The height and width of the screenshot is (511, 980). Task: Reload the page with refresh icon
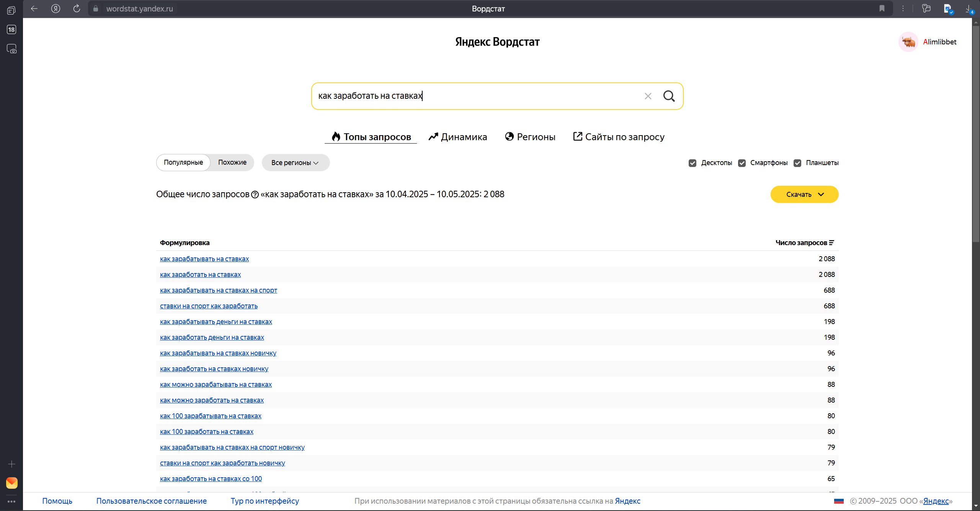click(77, 8)
